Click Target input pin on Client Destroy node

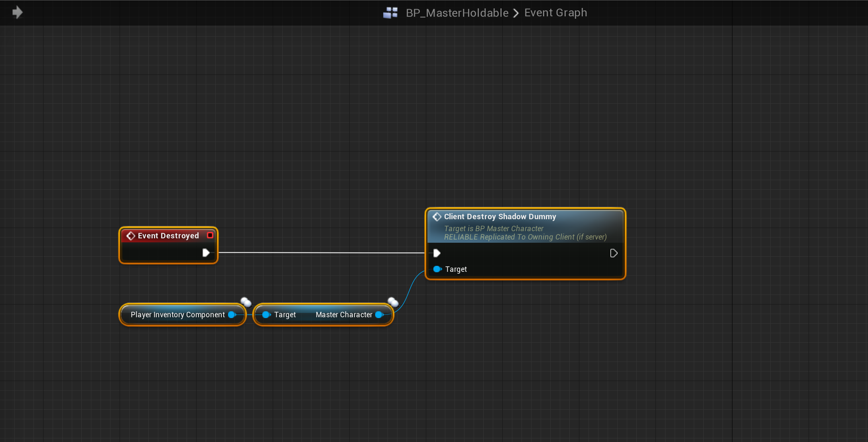click(437, 269)
